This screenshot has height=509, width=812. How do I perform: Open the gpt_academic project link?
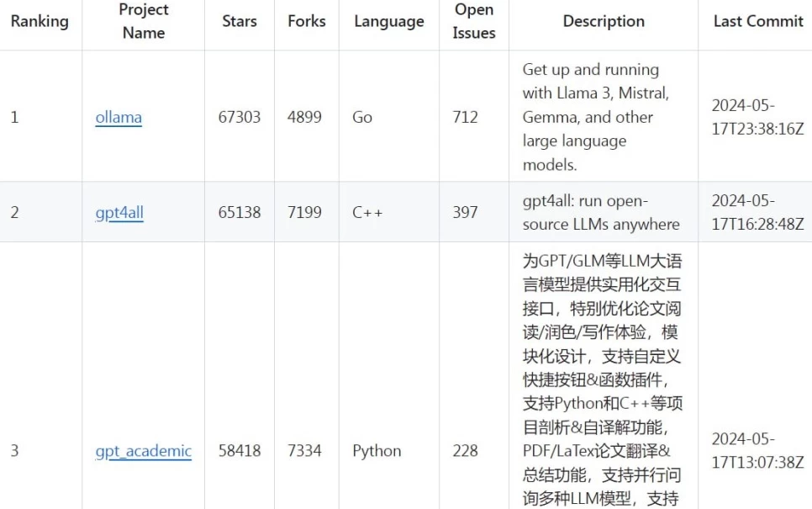143,451
